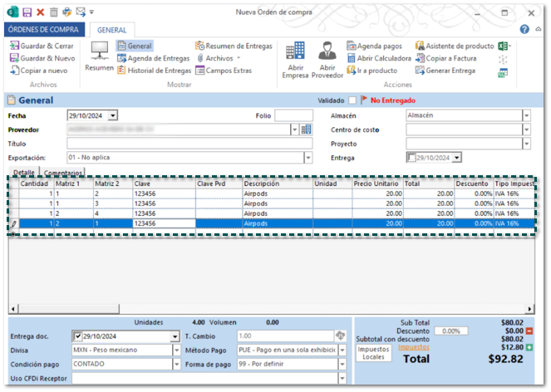Open the Divisa currency dropdown
551x392 pixels.
[x=175, y=350]
